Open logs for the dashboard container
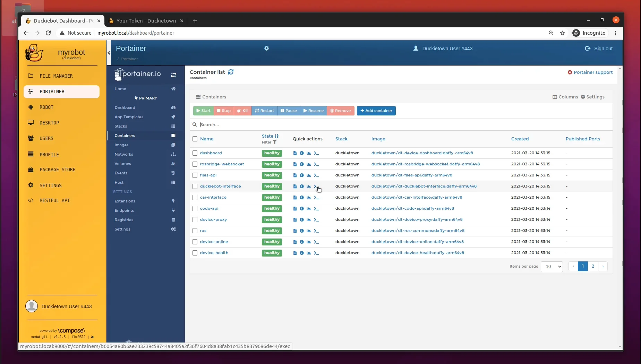641x364 pixels. (295, 153)
